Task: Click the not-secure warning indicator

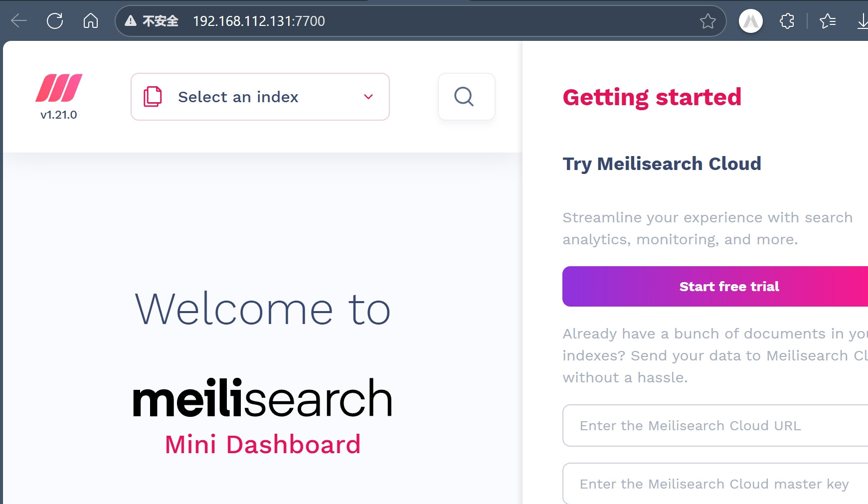Action: (x=152, y=21)
